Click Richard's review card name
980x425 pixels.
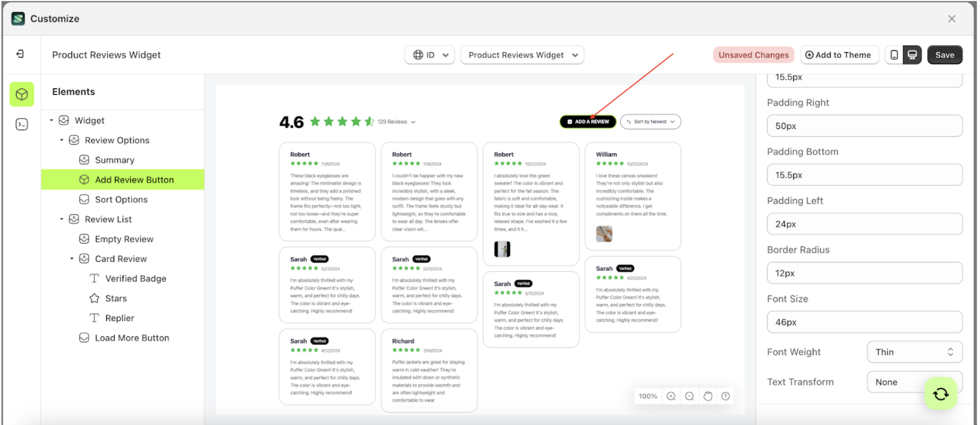(x=403, y=341)
